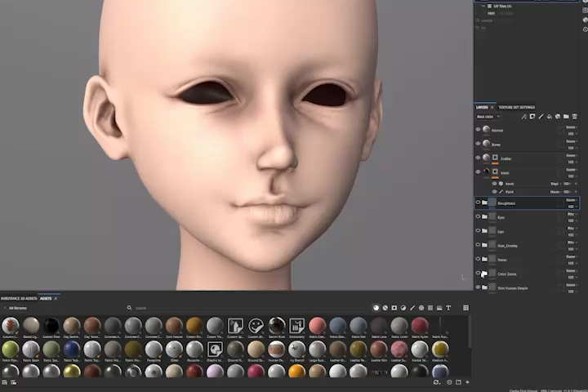The width and height of the screenshot is (588, 392).
Task: Click the plus icon to import asset
Action: 467,382
